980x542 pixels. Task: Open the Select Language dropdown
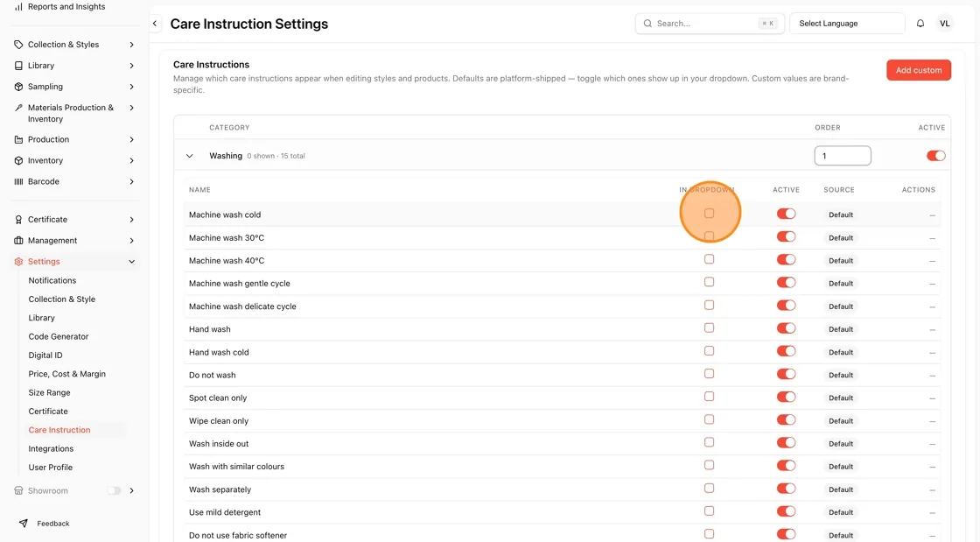(847, 23)
